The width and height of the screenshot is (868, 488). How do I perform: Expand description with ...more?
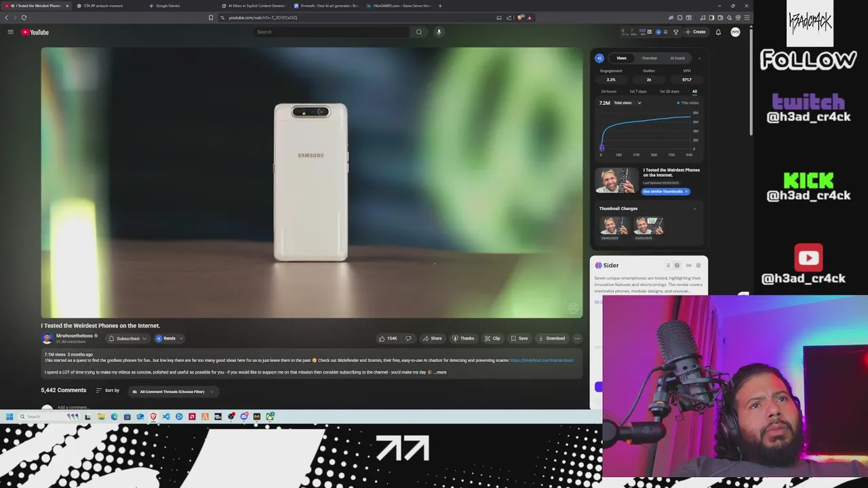tap(440, 372)
